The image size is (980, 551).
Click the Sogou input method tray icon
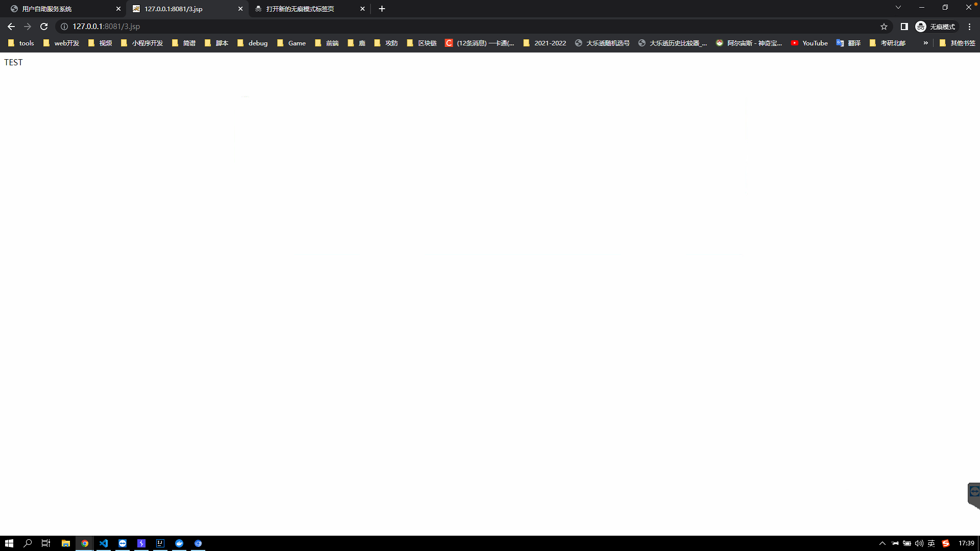946,543
